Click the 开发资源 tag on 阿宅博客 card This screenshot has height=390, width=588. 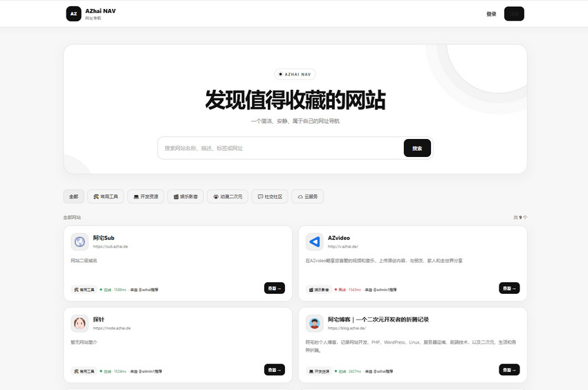pyautogui.click(x=319, y=371)
